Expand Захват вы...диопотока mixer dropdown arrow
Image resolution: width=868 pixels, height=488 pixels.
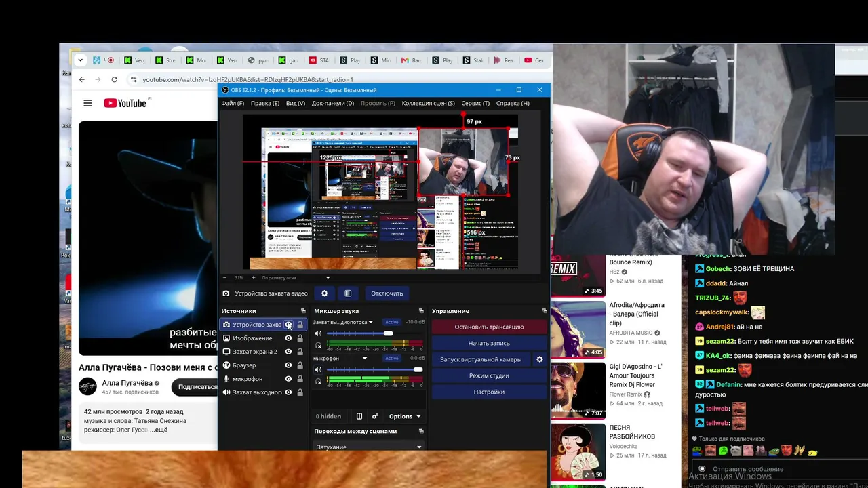(371, 322)
